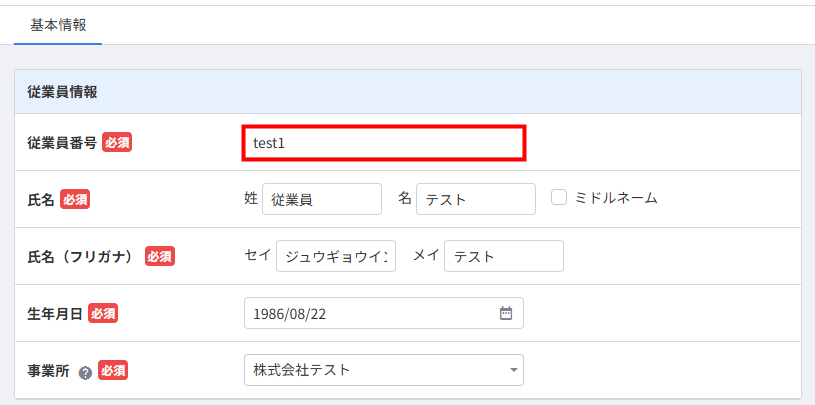Image resolution: width=815 pixels, height=405 pixels.
Task: Click the 必須 badge beside 氏名
Action: [75, 199]
